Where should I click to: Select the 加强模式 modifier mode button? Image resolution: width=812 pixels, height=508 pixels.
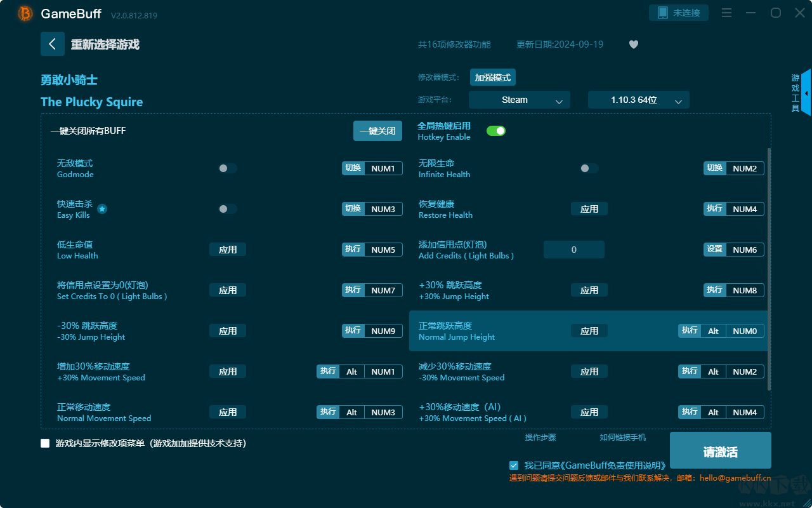click(493, 77)
